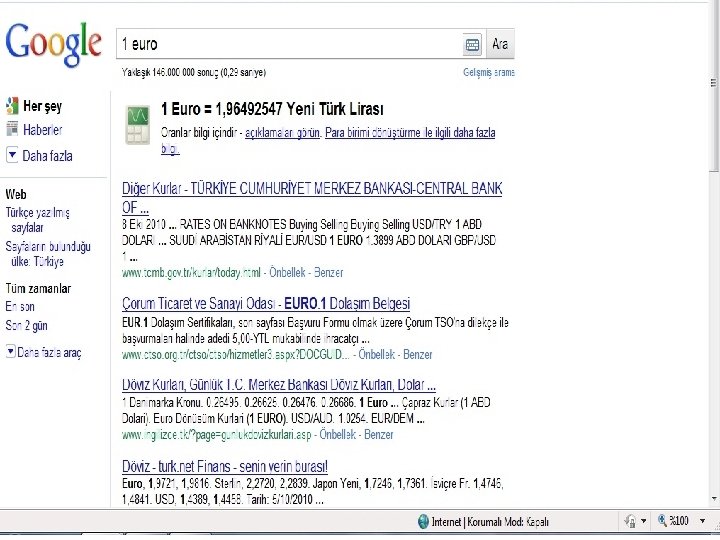Open the Gelişmiş arama link
Screen dimensions: 720x540
489,72
